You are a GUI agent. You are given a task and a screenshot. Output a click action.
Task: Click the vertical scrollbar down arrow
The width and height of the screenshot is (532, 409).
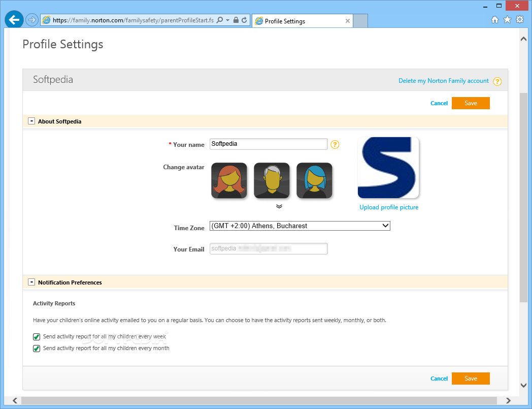click(x=523, y=385)
